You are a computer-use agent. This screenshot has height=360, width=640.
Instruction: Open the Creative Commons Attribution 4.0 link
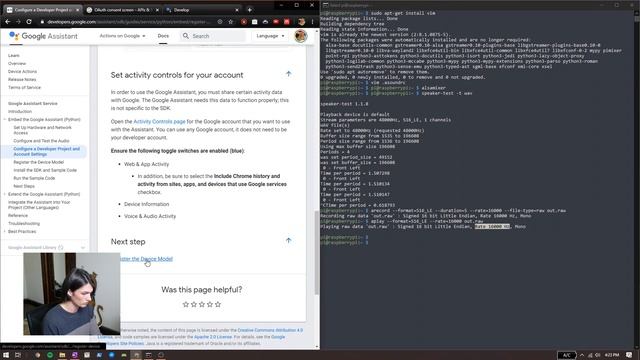point(270,330)
